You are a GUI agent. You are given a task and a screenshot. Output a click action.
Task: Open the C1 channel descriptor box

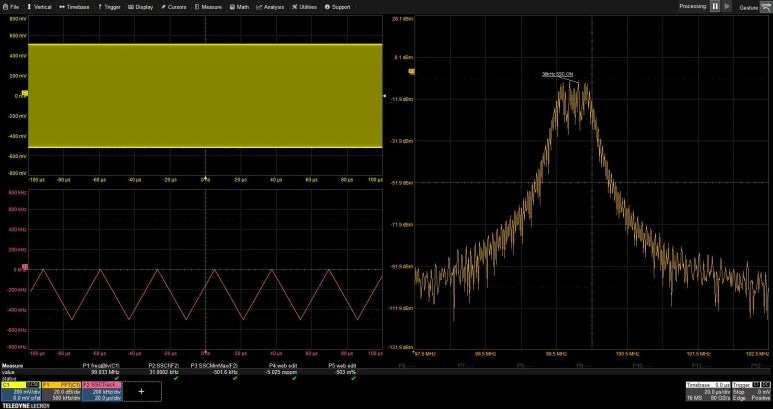[x=21, y=391]
